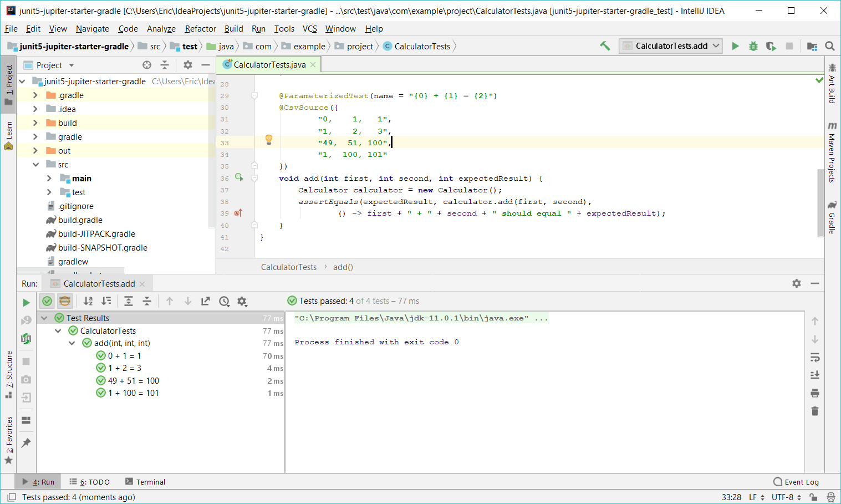Image resolution: width=841 pixels, height=504 pixels.
Task: Sort test results alphabetically
Action: tap(88, 301)
